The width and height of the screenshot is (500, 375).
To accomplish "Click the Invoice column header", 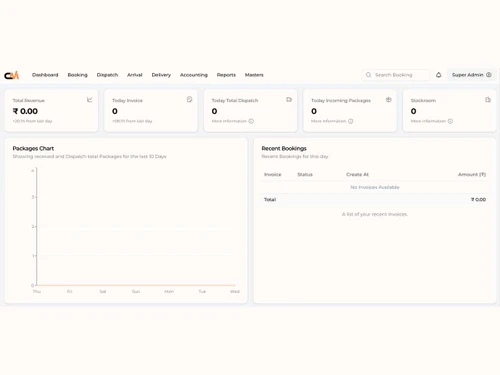I will 273,174.
